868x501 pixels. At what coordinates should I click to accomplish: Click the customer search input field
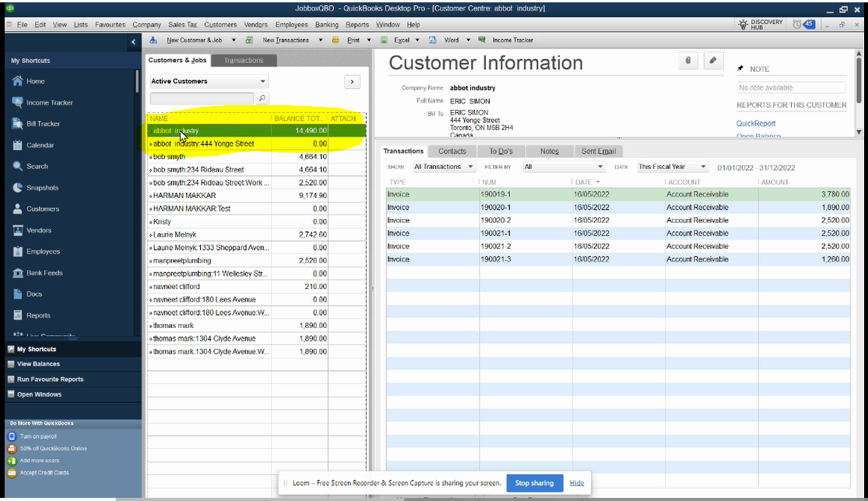coord(202,98)
